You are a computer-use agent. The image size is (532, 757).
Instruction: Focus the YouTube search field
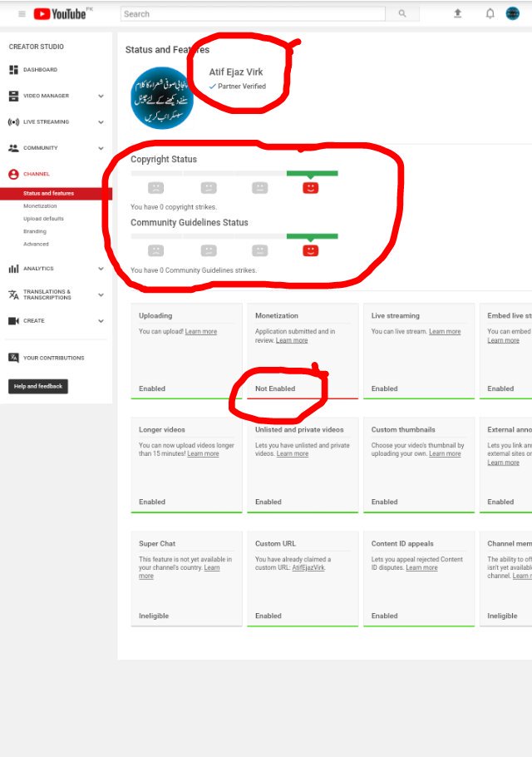(x=253, y=14)
